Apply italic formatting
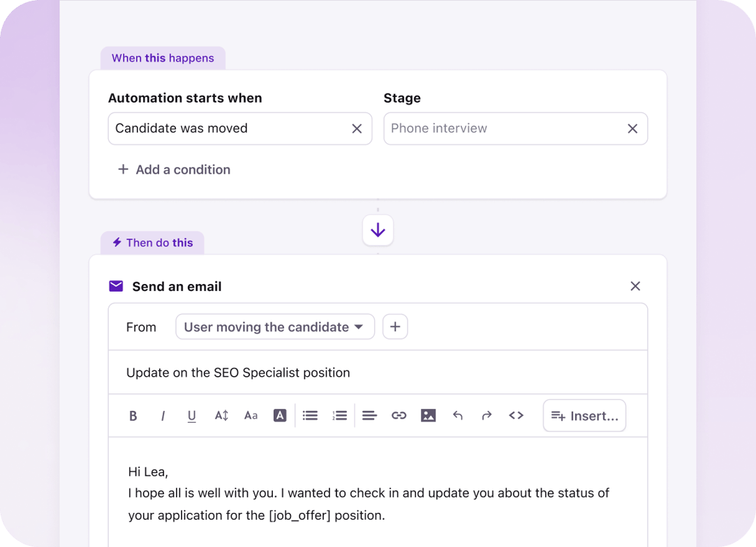This screenshot has width=756, height=547. (x=163, y=415)
